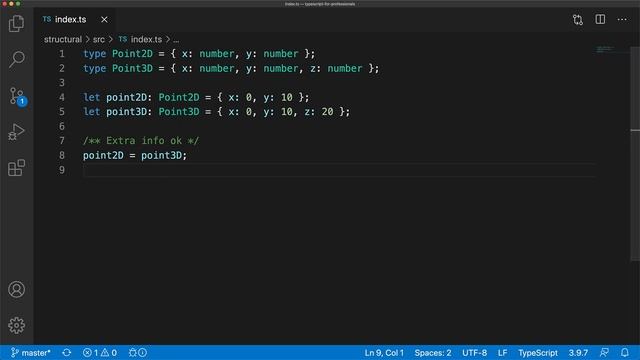
Task: Split the editor right
Action: [600, 20]
